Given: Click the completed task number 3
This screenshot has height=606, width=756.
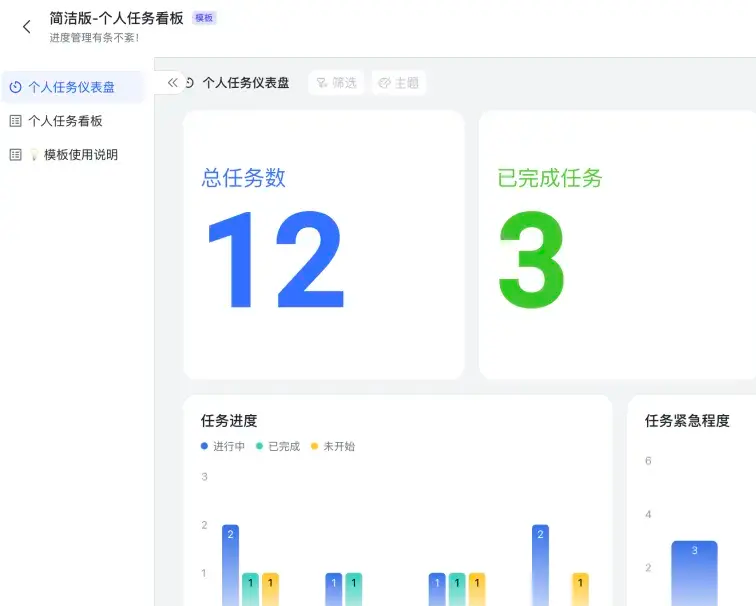Looking at the screenshot, I should pos(531,259).
